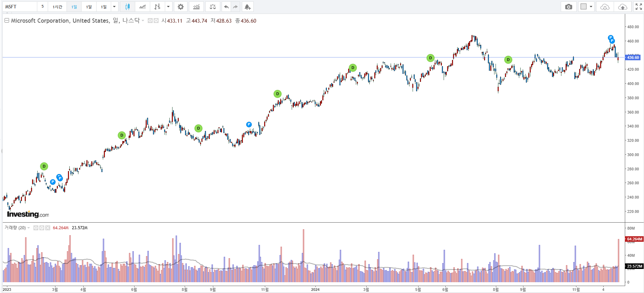Collapse the small pane arrow under MSFT field
Image resolution: width=644 pixels, height=293 pixels.
[x=7, y=13]
